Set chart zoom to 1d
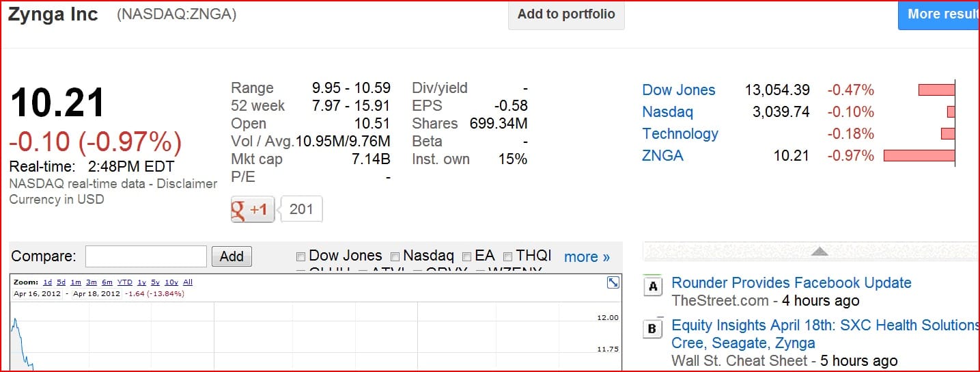 pos(47,282)
